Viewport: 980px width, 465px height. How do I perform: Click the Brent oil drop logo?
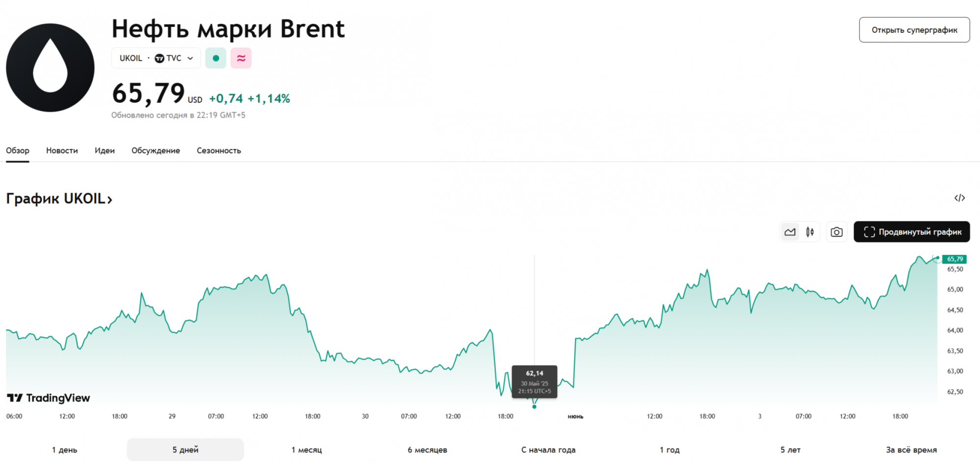pos(50,68)
